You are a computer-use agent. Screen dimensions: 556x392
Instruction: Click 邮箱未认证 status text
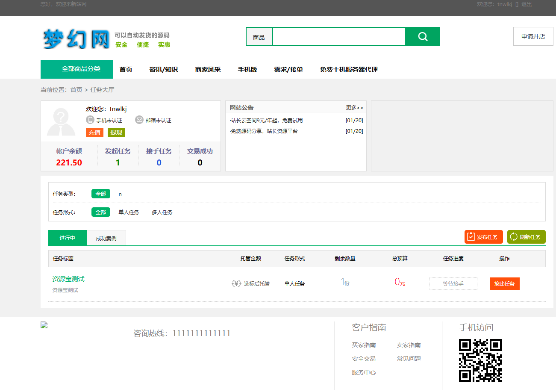[159, 121]
